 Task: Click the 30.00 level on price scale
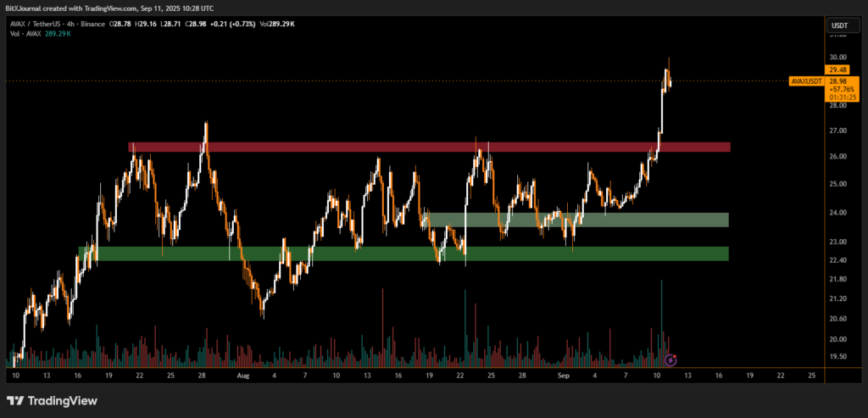[x=837, y=57]
